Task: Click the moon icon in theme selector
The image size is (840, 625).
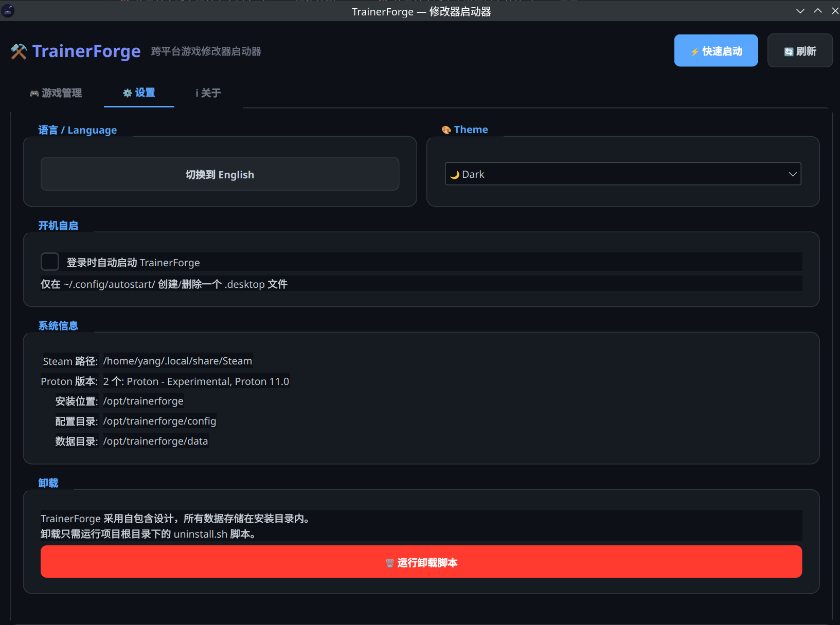Action: [x=455, y=175]
